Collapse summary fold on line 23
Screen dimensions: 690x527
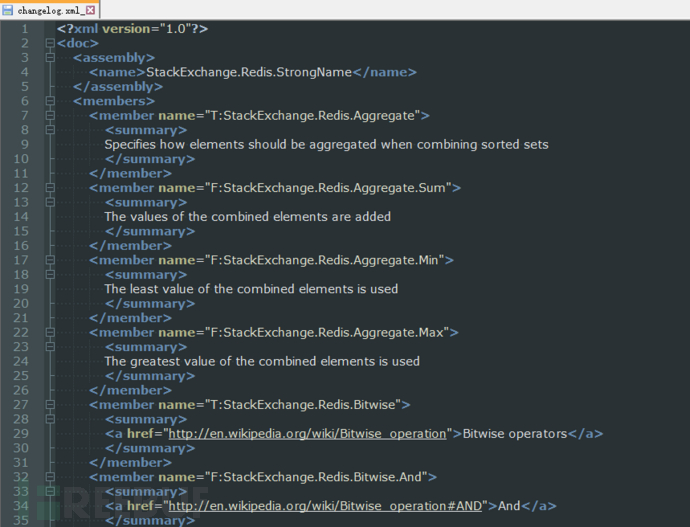tap(50, 347)
